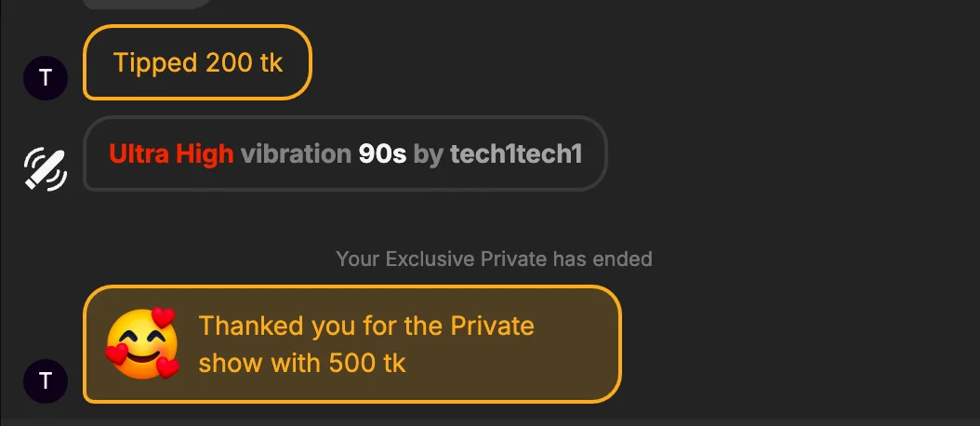Image resolution: width=980 pixels, height=426 pixels.
Task: Open the tech1tech1 username
Action: [x=516, y=153]
